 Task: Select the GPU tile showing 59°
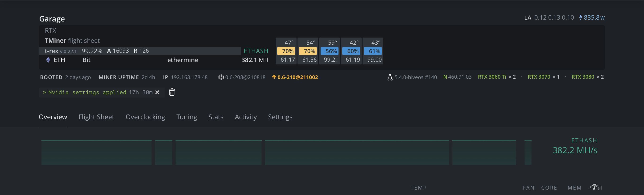tap(330, 51)
